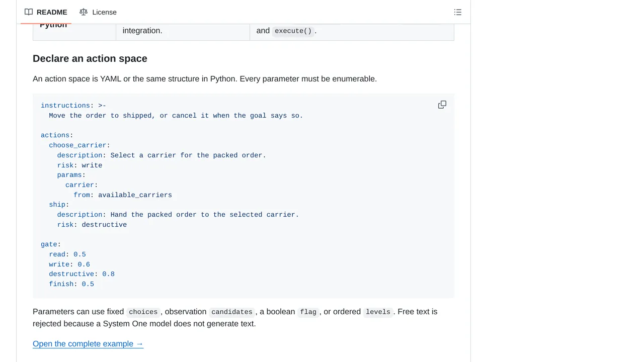Screen dimensions: 644x362
Task: Click the 'integration.' table cell text
Action: (x=142, y=30)
